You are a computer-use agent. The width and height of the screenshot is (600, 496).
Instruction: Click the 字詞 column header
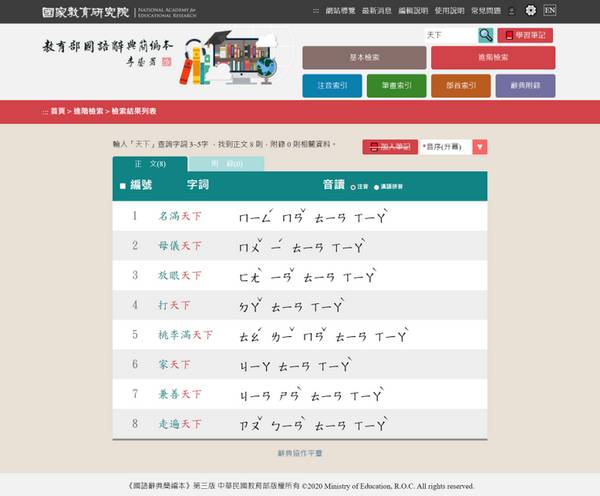pos(197,185)
